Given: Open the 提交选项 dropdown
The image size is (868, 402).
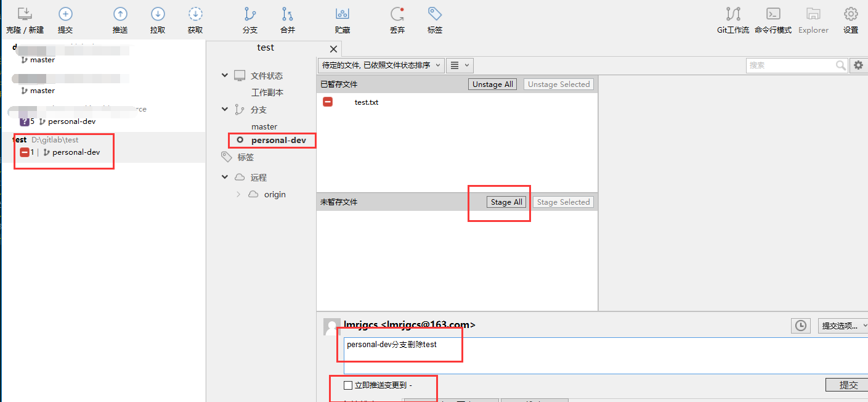Looking at the screenshot, I should (843, 326).
